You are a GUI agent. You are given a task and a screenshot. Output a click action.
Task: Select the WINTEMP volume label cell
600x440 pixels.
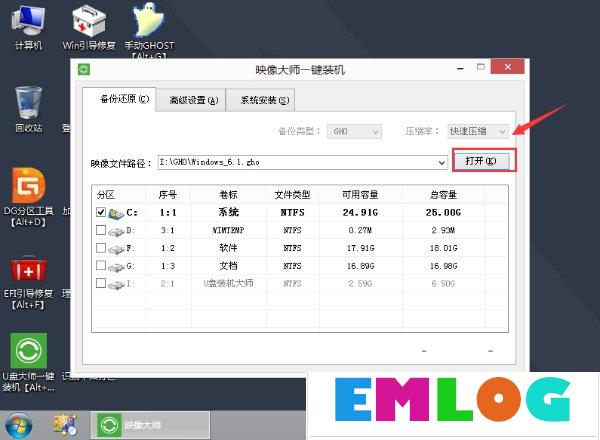tap(228, 230)
